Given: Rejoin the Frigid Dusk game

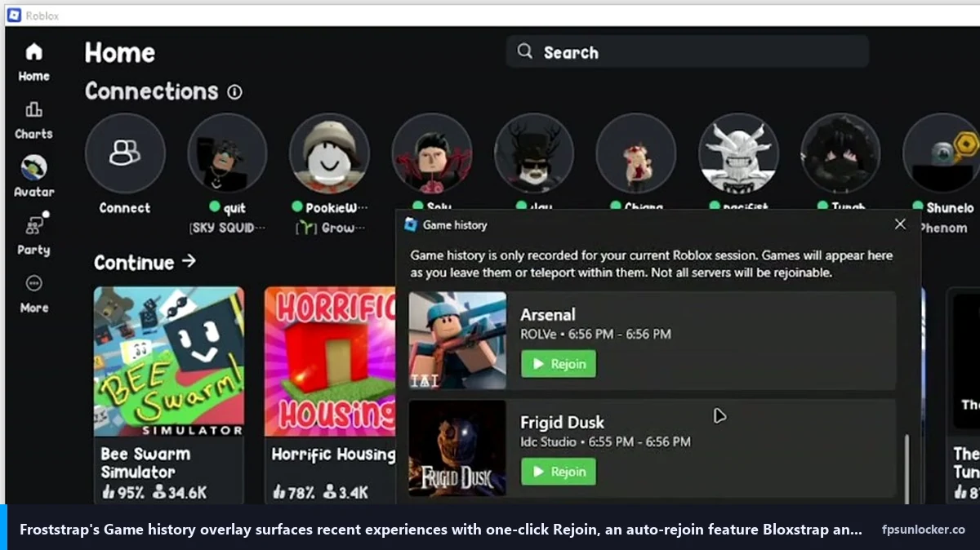Looking at the screenshot, I should point(559,472).
